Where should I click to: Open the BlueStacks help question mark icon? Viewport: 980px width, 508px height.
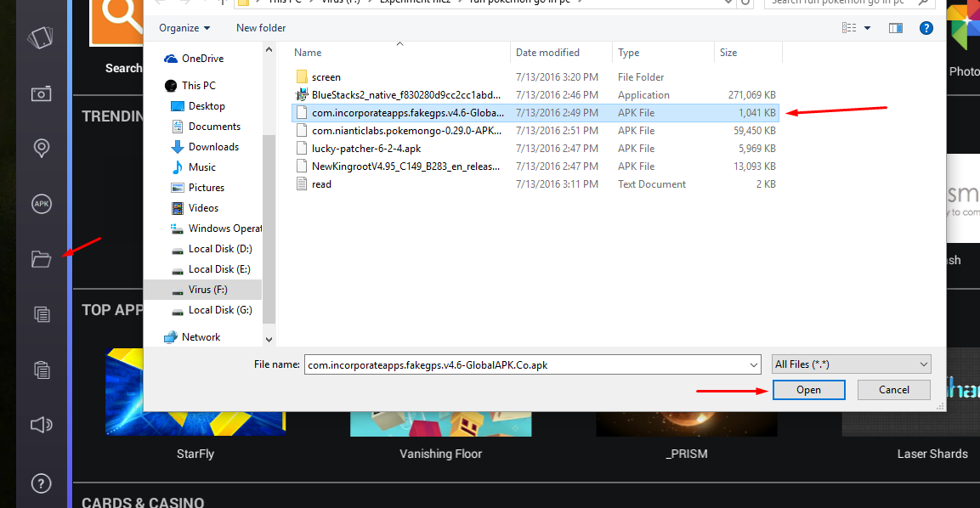(x=42, y=483)
